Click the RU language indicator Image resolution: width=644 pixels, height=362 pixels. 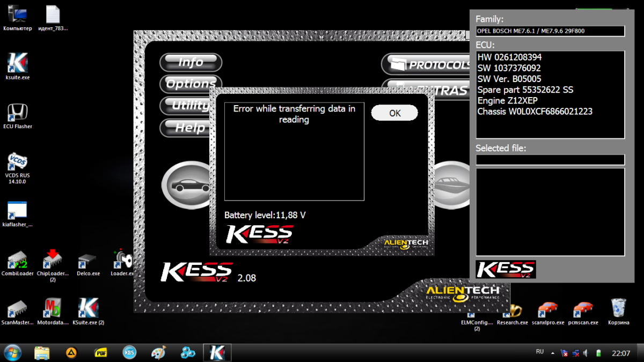(x=540, y=352)
